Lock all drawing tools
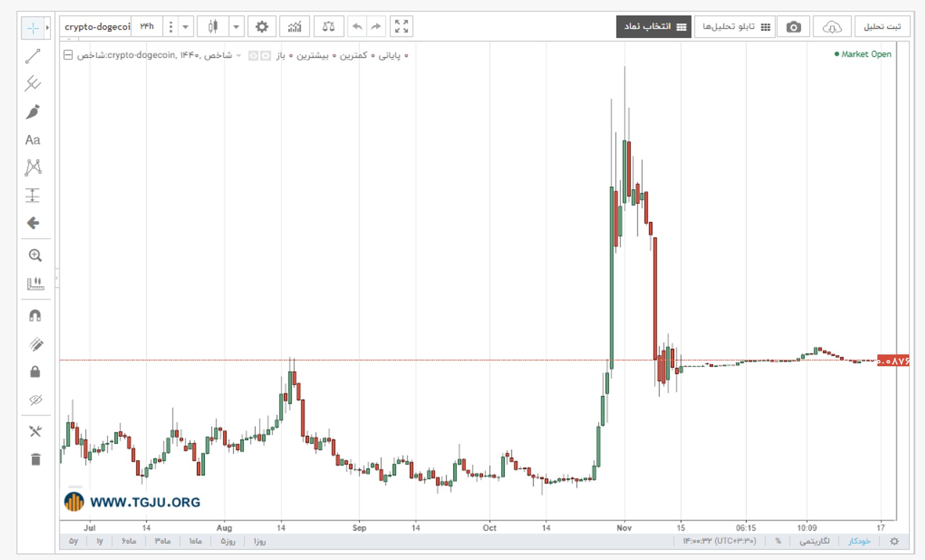 (35, 372)
